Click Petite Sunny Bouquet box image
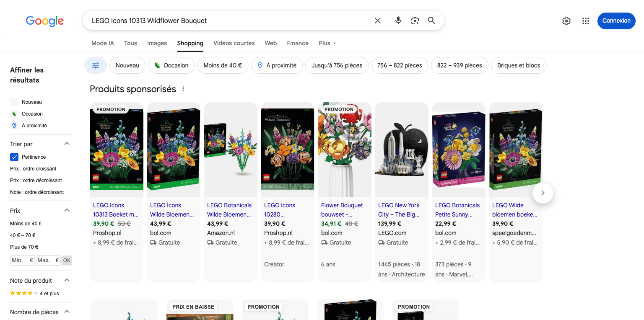This screenshot has height=320, width=644. coord(459,150)
